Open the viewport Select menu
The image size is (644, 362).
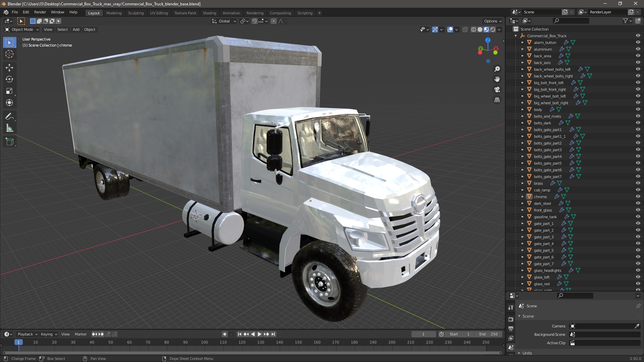(62, 29)
